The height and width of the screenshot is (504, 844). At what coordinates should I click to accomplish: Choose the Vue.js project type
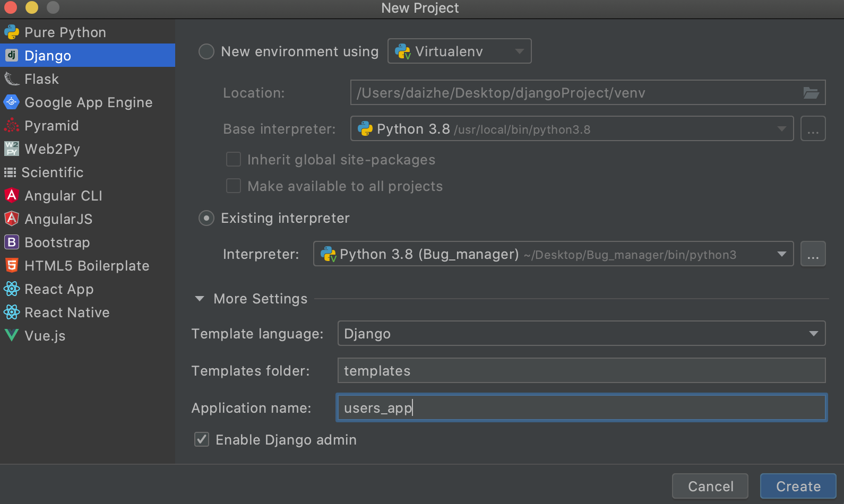tap(88, 336)
